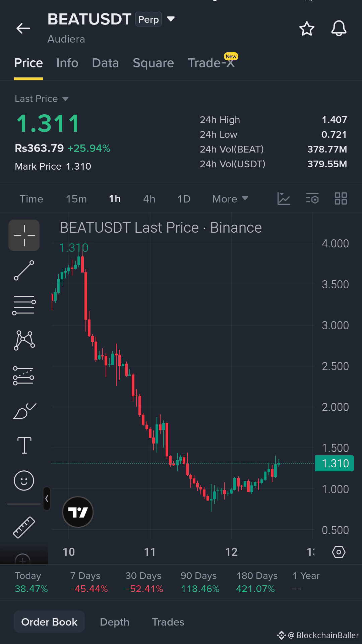
Task: Click the 24h Vol(BEAT) value 378.77M
Action: coord(327,149)
